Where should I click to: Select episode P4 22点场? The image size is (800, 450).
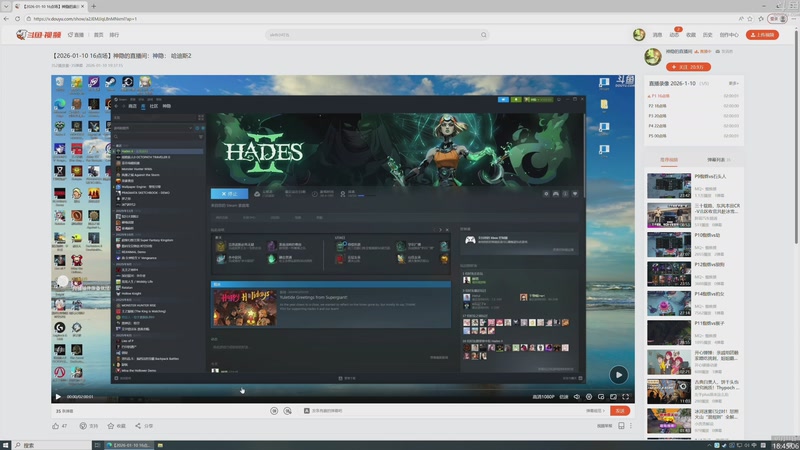click(693, 126)
